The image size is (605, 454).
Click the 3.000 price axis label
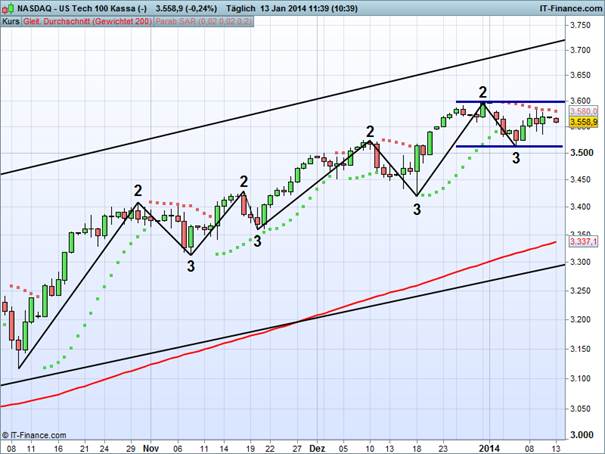[581, 435]
